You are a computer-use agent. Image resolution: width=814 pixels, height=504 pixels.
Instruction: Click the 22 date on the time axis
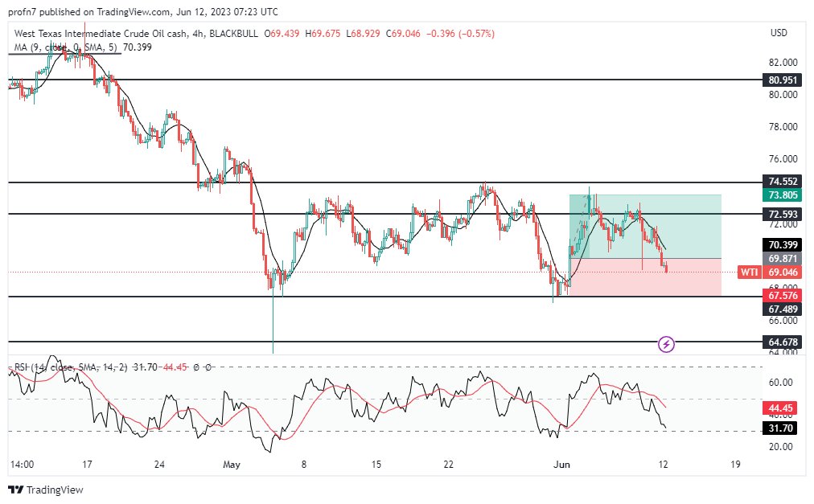[x=448, y=464]
